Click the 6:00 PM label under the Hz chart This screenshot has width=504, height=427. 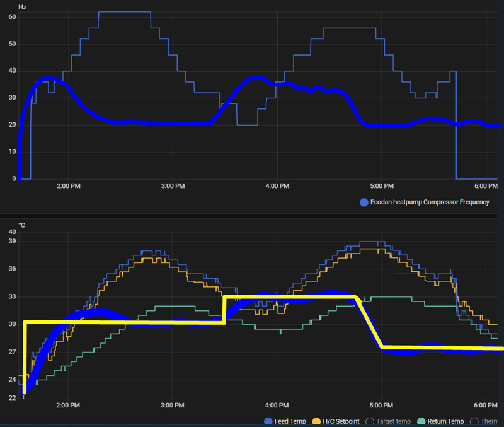point(486,186)
